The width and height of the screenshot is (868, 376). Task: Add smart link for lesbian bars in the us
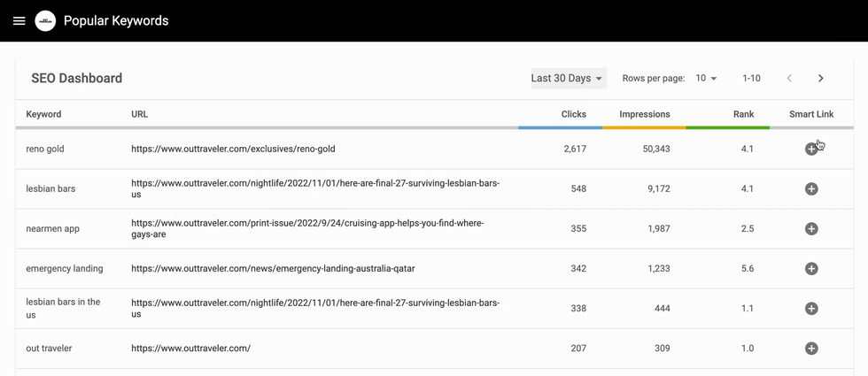(810, 309)
